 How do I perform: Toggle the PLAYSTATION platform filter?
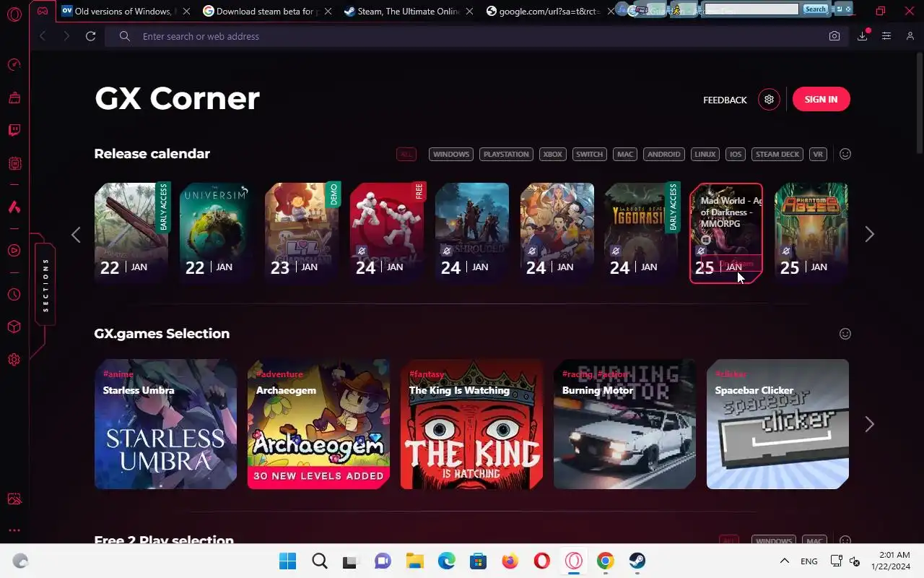tap(506, 154)
